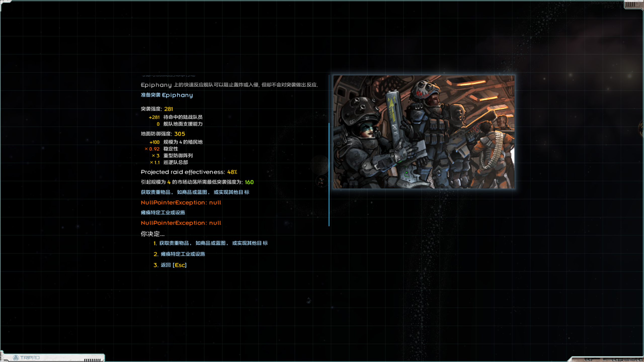The height and width of the screenshot is (362, 644).
Task: Click the raid strength value 281
Action: coord(168,109)
